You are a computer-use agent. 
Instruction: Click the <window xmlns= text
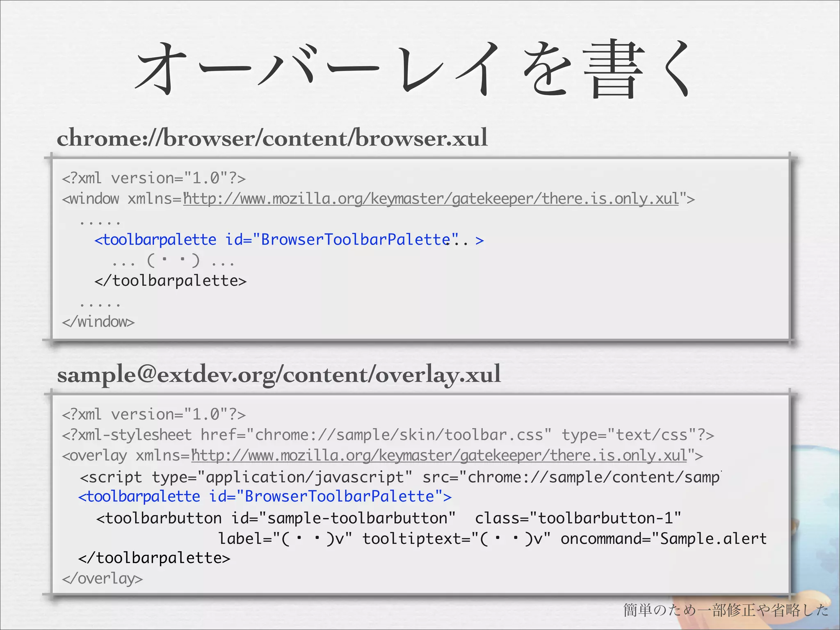[122, 199]
